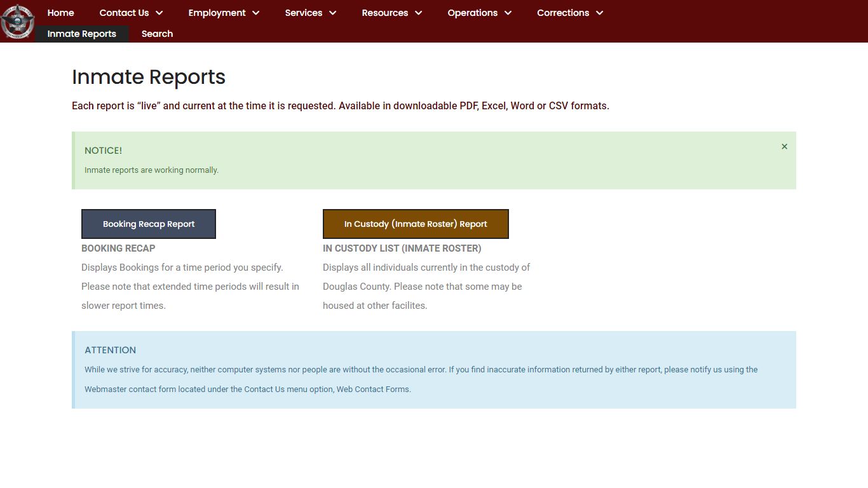Dismiss the green notice with the X

click(784, 147)
